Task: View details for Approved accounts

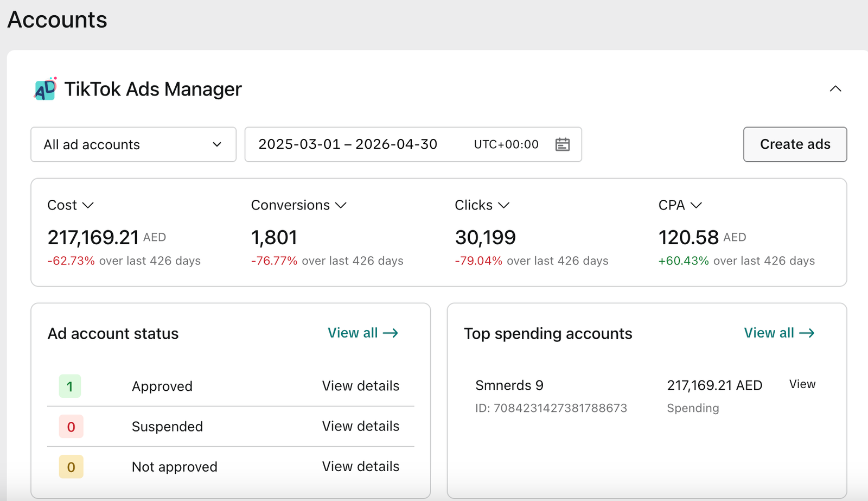Action: point(361,386)
